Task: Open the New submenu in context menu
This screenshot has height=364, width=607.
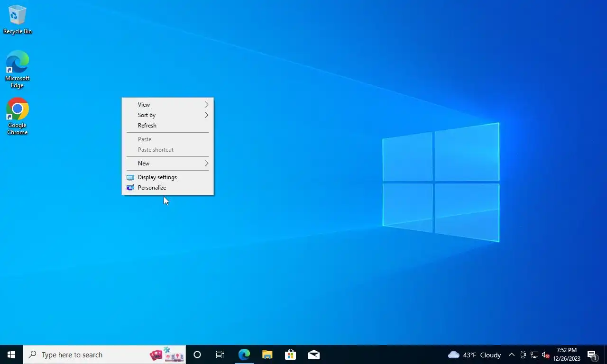Action: coord(168,164)
